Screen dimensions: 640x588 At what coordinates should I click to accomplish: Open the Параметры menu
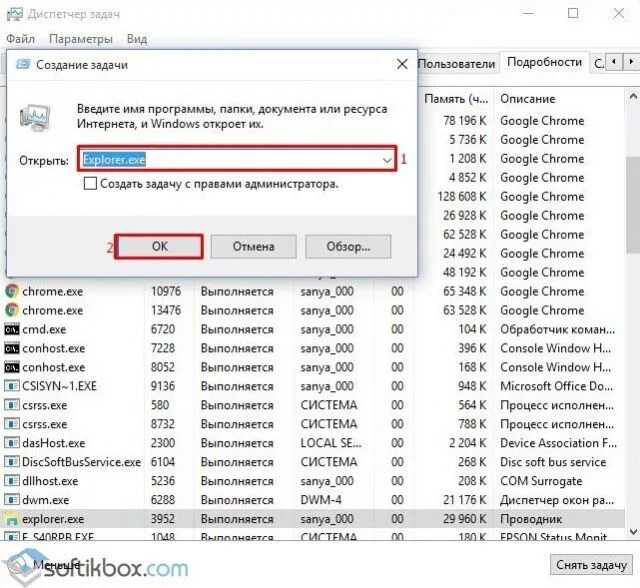[81, 39]
